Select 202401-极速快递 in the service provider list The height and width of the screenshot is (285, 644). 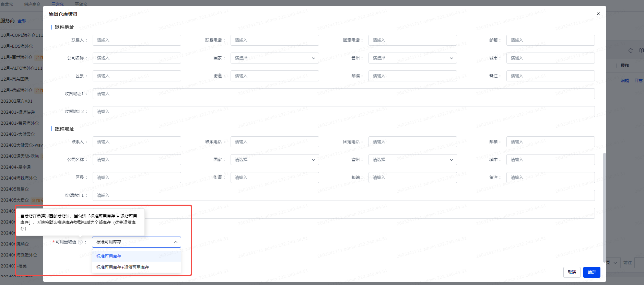click(x=18, y=112)
